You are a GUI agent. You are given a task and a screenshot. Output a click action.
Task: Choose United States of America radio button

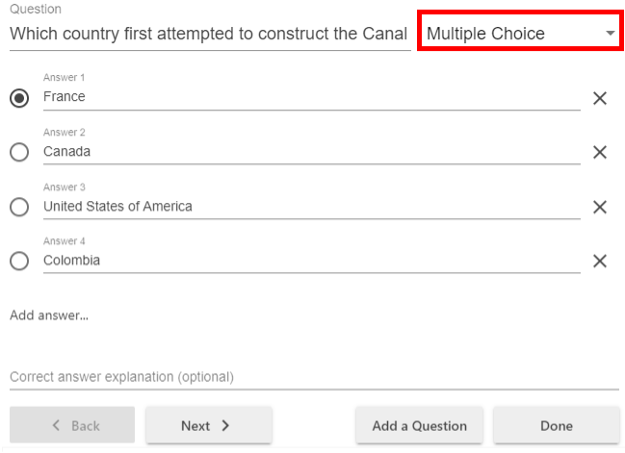(19, 207)
